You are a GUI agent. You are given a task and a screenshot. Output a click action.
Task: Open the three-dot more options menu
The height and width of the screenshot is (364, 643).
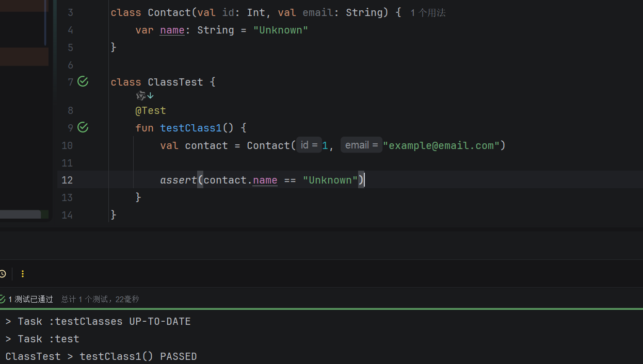(23, 274)
